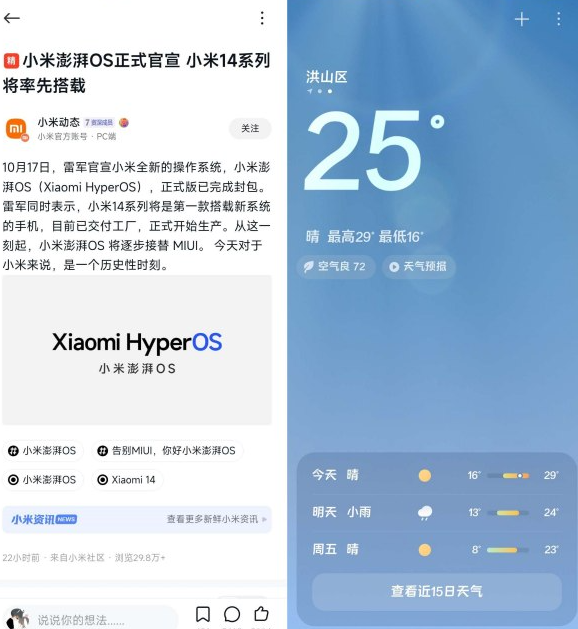578x629 pixels.
Task: Select the Xiaomi 14 circle tag
Action: pyautogui.click(x=127, y=480)
